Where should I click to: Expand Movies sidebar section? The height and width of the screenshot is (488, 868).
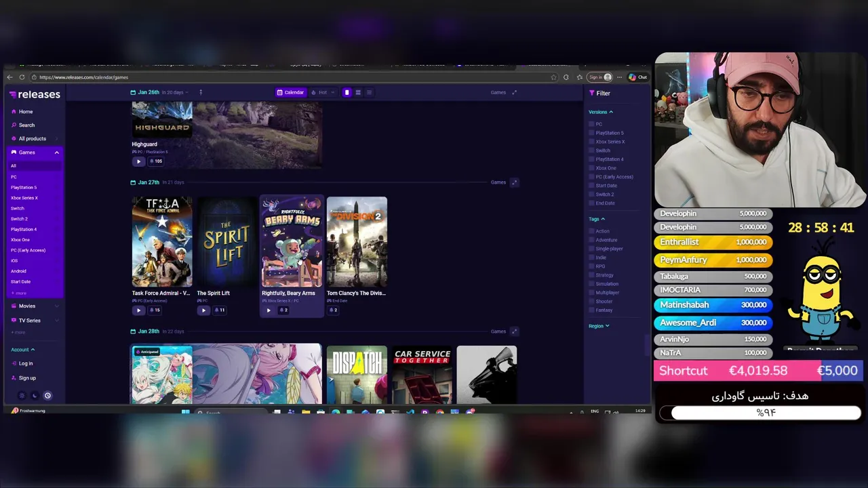[x=57, y=306]
